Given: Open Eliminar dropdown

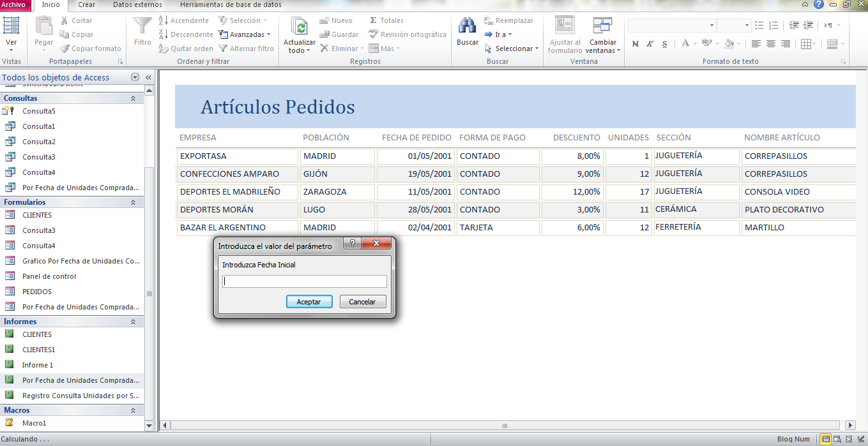Looking at the screenshot, I should click(x=342, y=48).
